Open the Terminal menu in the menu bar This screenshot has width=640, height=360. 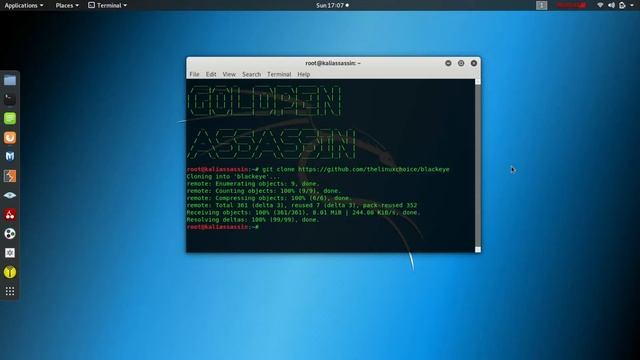279,74
